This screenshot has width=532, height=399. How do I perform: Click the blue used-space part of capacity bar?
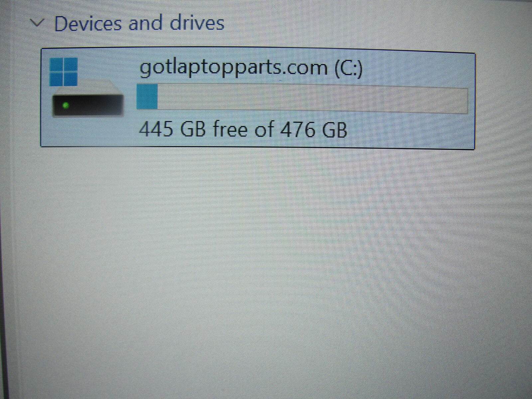pyautogui.click(x=147, y=97)
